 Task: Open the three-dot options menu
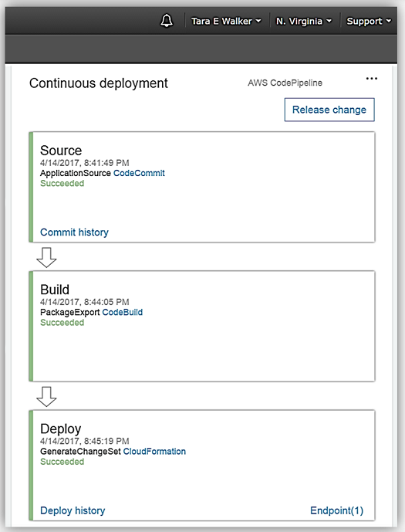pyautogui.click(x=372, y=79)
